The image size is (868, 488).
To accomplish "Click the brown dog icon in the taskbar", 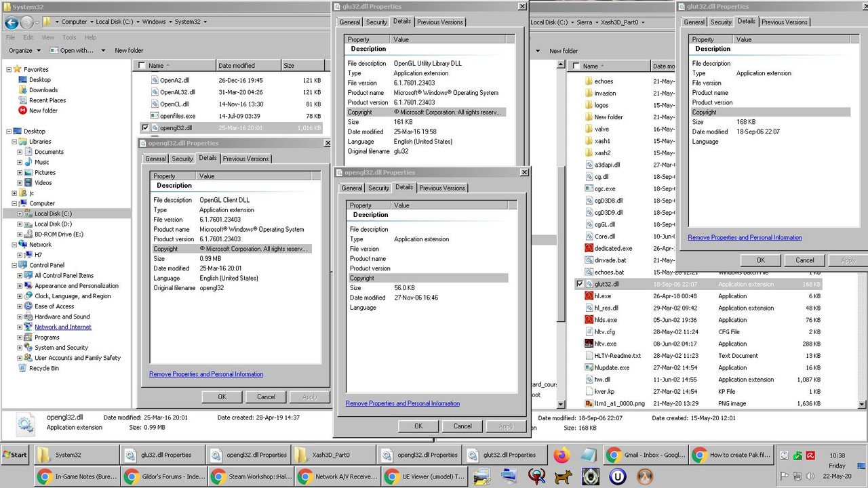I will click(562, 476).
